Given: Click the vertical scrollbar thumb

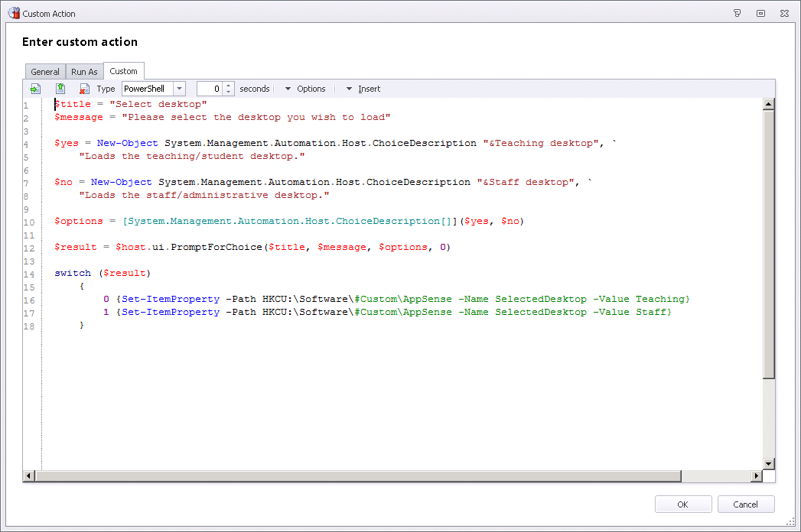Looking at the screenshot, I should point(768,244).
